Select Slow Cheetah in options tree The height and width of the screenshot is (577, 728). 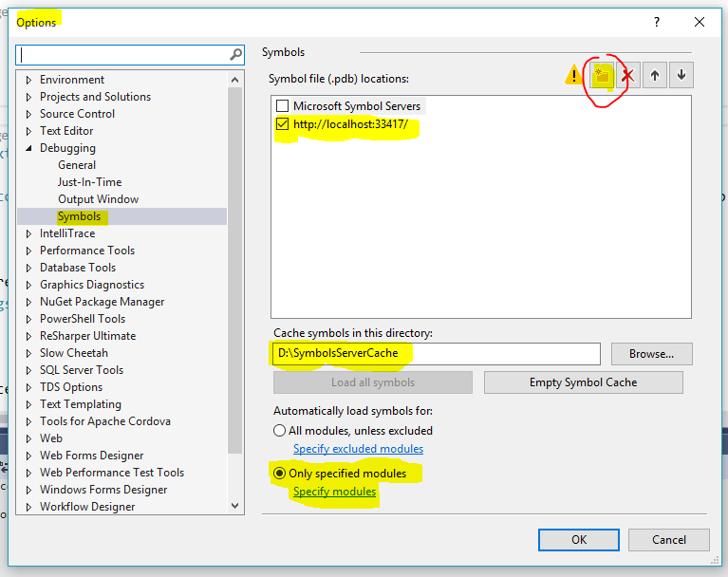74,353
